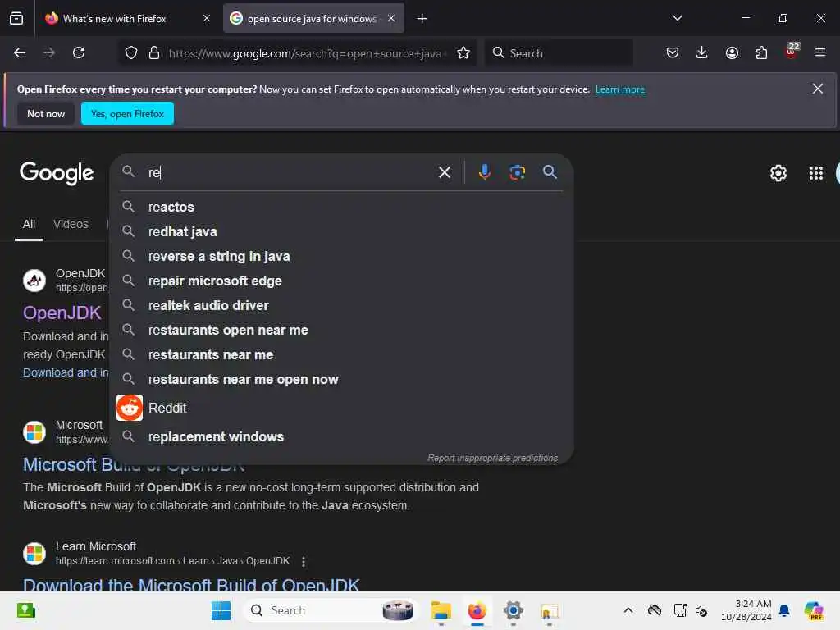Open Settings gear app in taskbar

coord(513,610)
